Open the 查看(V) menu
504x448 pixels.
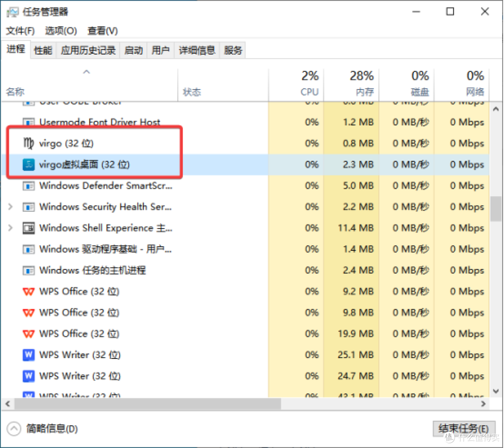click(103, 31)
